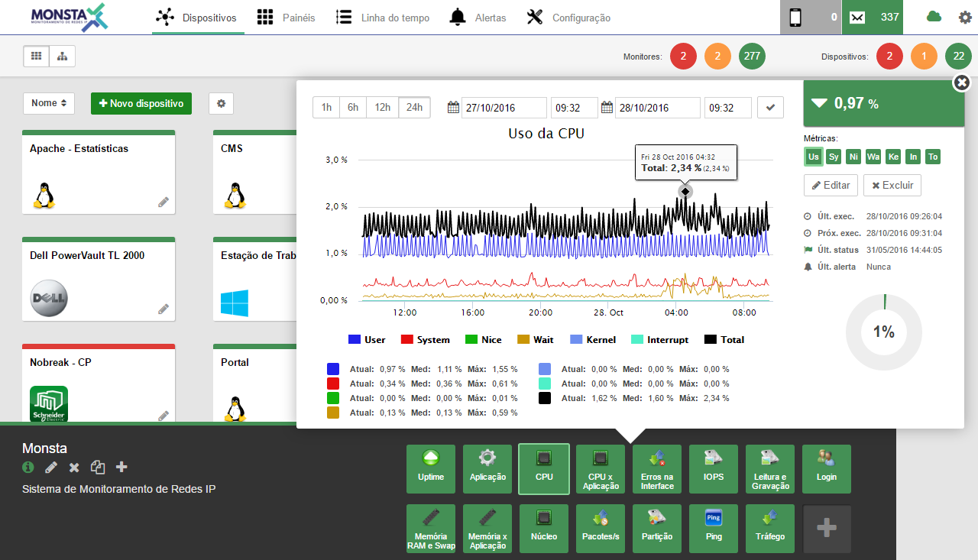This screenshot has width=978, height=560.
Task: Open start date calendar picker icon
Action: 453,108
